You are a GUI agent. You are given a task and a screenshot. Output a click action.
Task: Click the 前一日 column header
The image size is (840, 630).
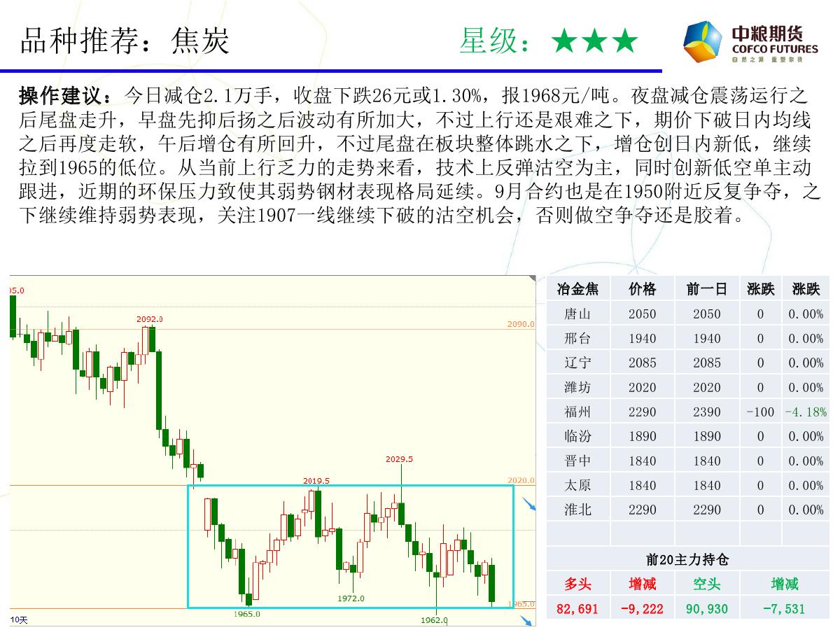click(706, 289)
